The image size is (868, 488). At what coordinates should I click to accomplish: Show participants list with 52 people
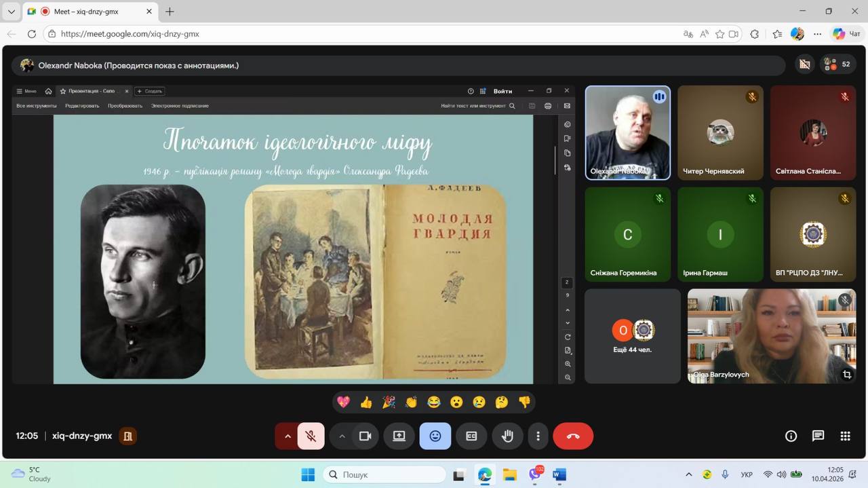[837, 64]
